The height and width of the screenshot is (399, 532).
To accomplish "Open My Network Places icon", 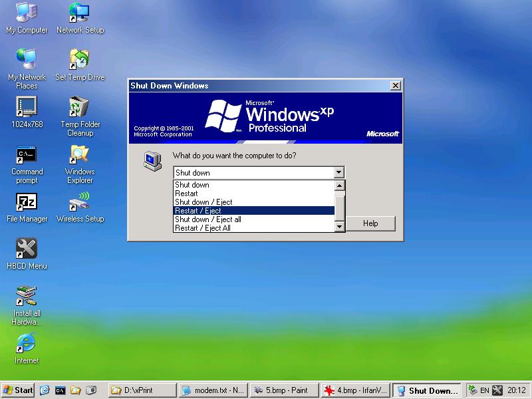I will 27,69.
